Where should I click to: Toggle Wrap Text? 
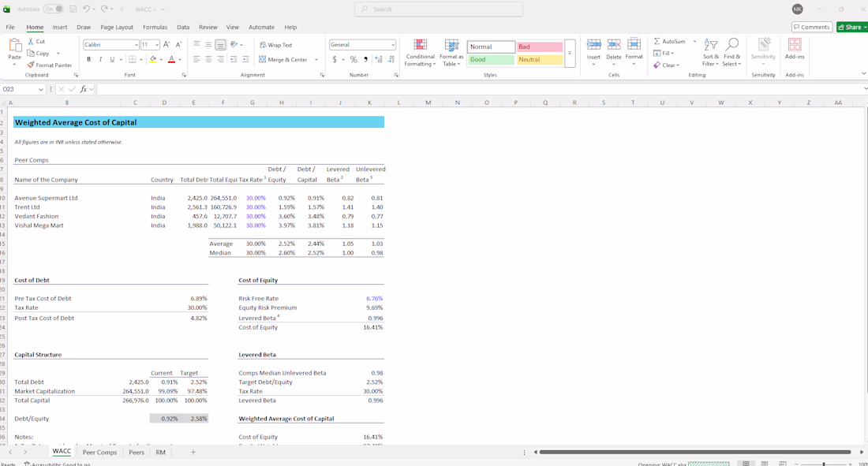tap(275, 45)
